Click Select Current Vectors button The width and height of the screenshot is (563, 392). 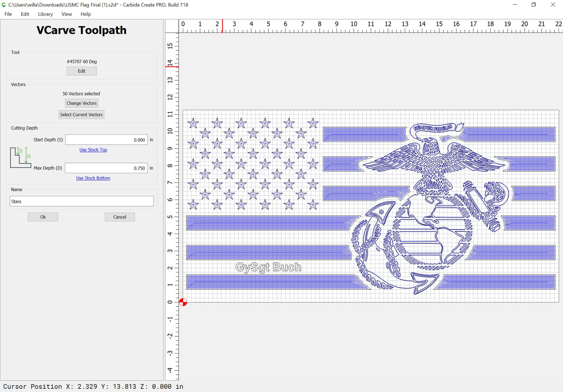81,115
